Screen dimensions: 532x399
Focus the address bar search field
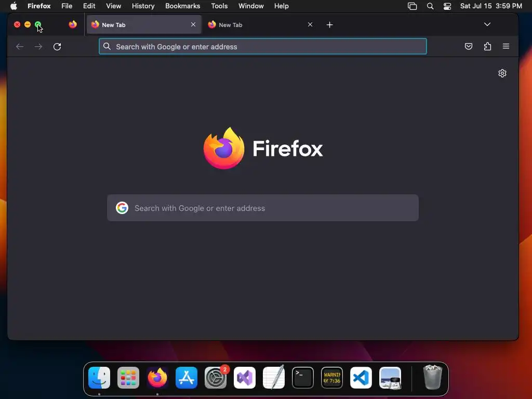point(262,46)
